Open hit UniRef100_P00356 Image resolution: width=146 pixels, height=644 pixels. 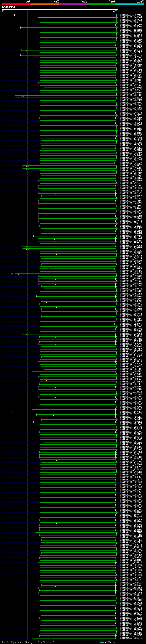[131, 477]
